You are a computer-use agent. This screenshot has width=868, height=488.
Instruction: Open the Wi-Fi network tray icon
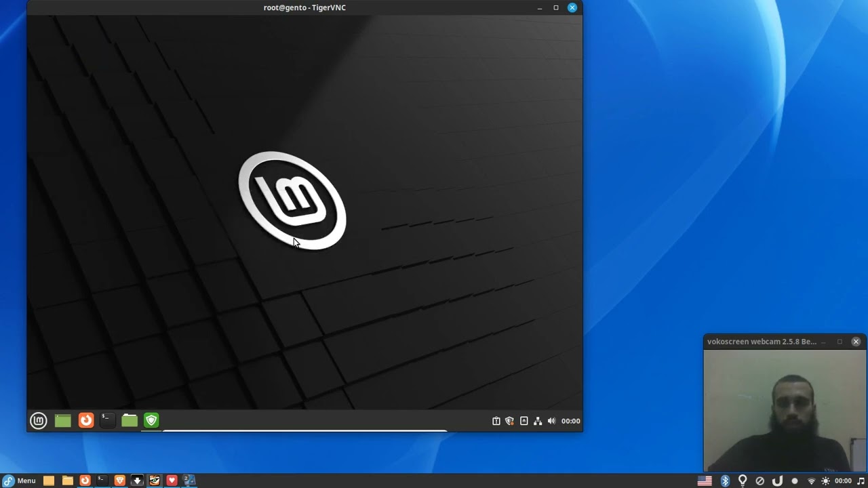pyautogui.click(x=811, y=481)
